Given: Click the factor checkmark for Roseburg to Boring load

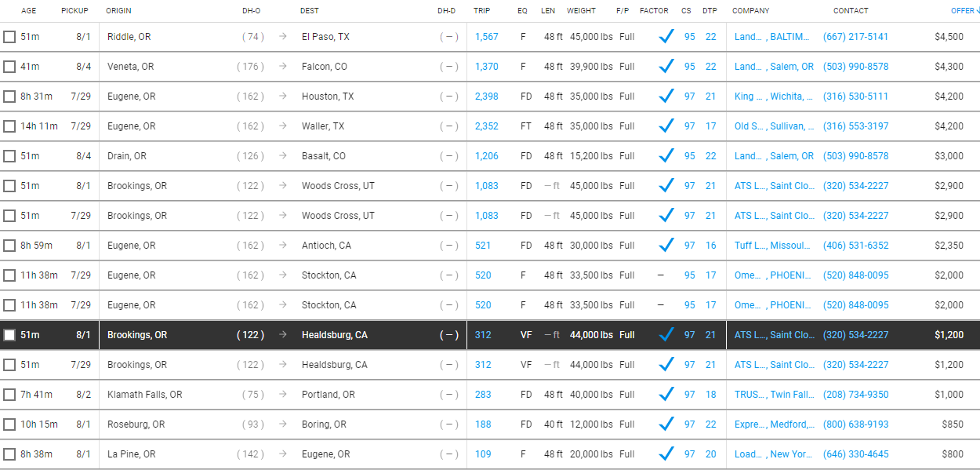Looking at the screenshot, I should (666, 424).
